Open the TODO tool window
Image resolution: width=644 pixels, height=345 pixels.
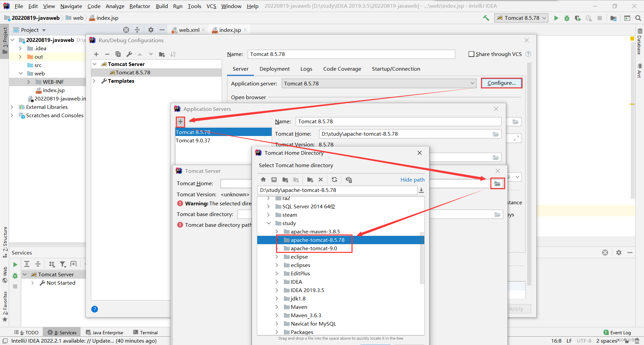tap(26, 332)
